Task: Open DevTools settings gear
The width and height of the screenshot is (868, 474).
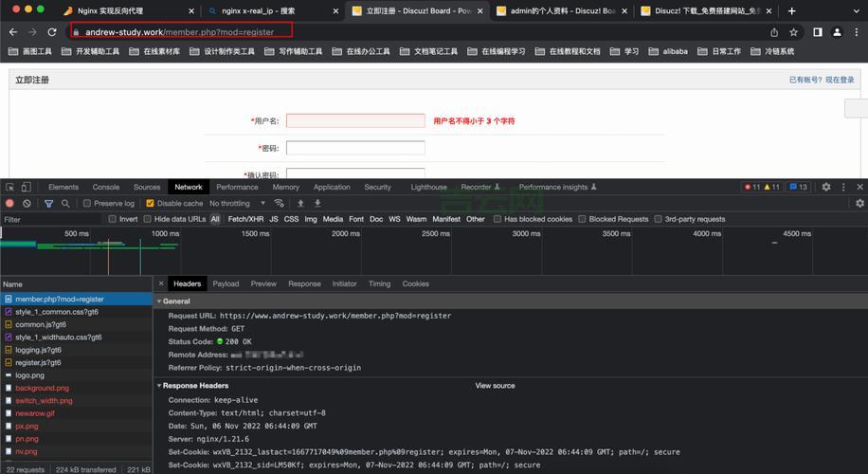Action: click(825, 188)
